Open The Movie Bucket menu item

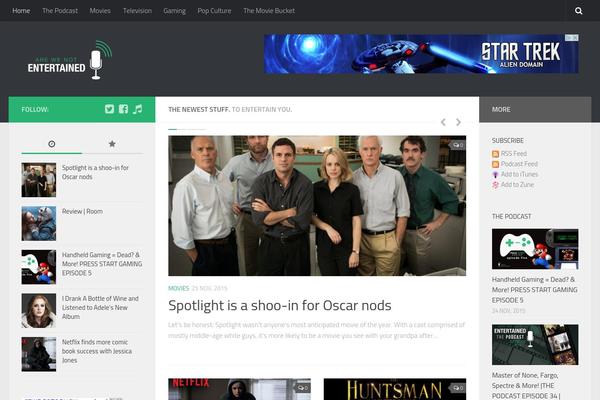[x=269, y=11]
